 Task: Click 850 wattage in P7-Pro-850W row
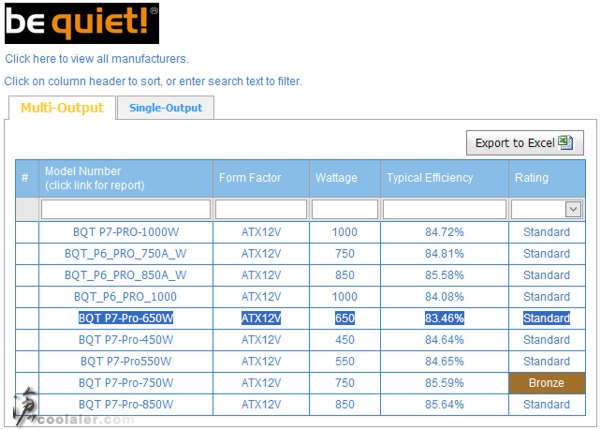coord(345,404)
